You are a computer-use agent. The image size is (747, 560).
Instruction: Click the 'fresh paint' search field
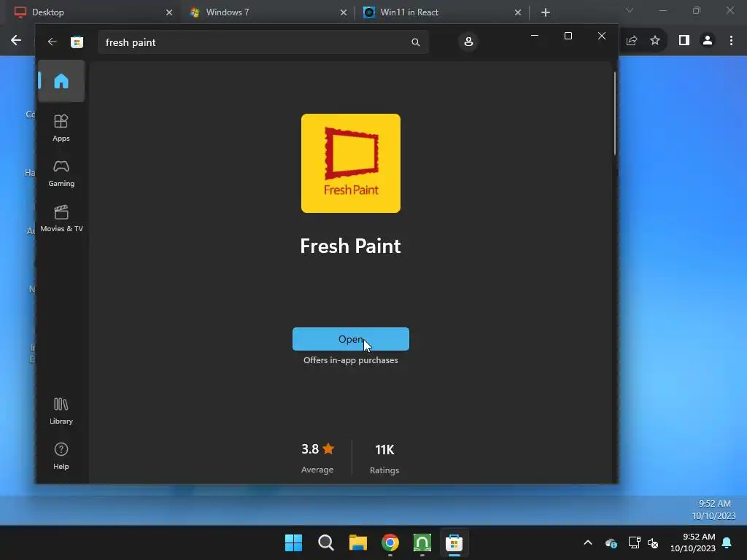pyautogui.click(x=263, y=42)
